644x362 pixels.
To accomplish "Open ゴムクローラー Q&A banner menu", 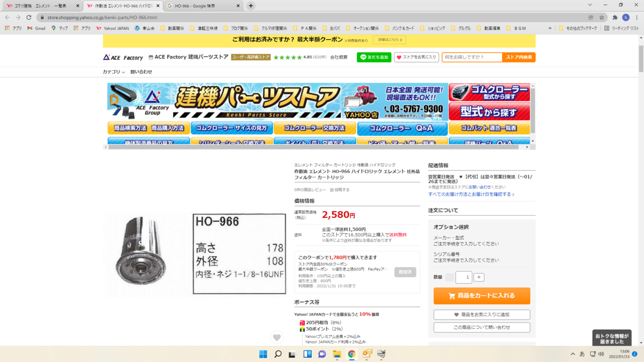I will point(402,129).
